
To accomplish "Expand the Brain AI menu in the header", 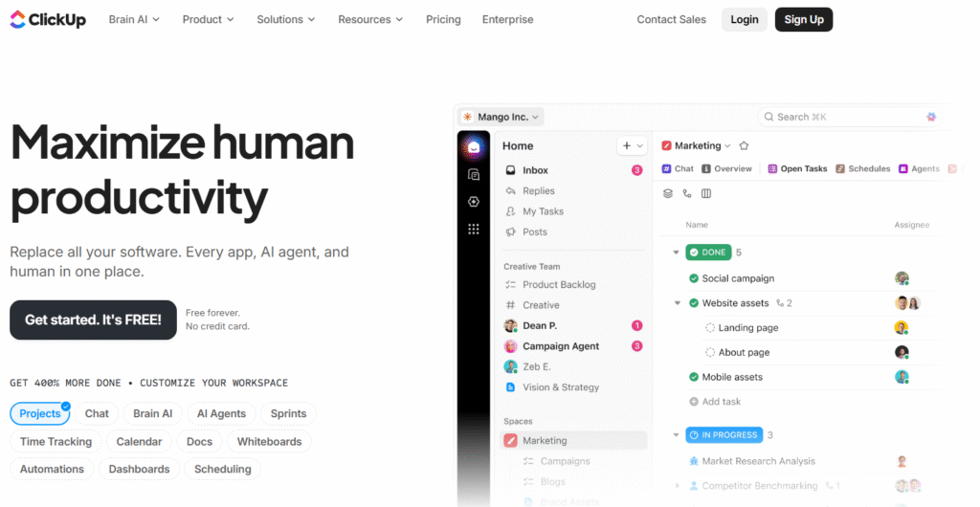I will tap(134, 19).
